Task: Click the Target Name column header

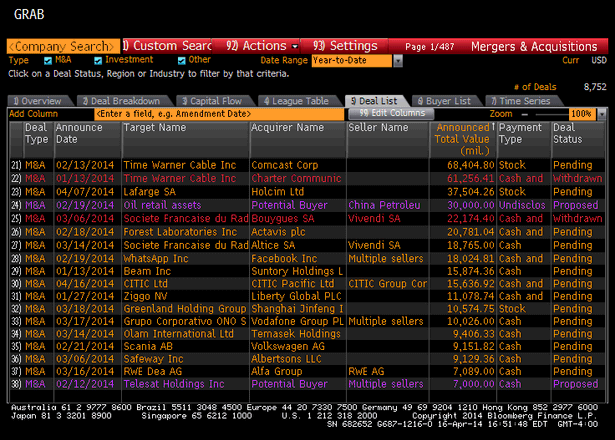Action: (x=186, y=139)
